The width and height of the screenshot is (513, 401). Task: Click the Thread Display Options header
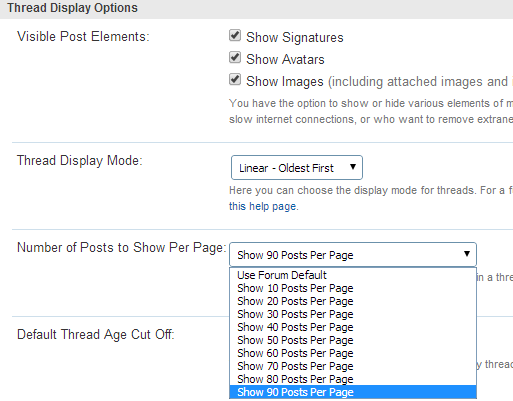(x=72, y=8)
